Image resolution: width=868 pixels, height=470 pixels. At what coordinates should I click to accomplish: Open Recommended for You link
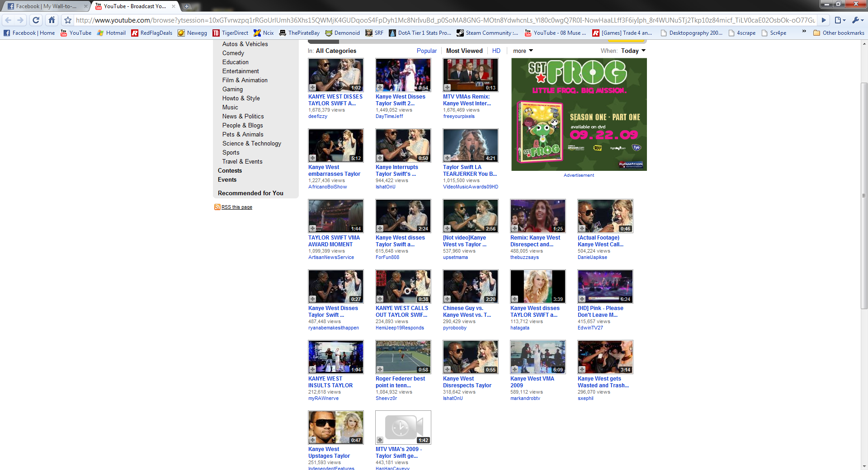coord(250,193)
